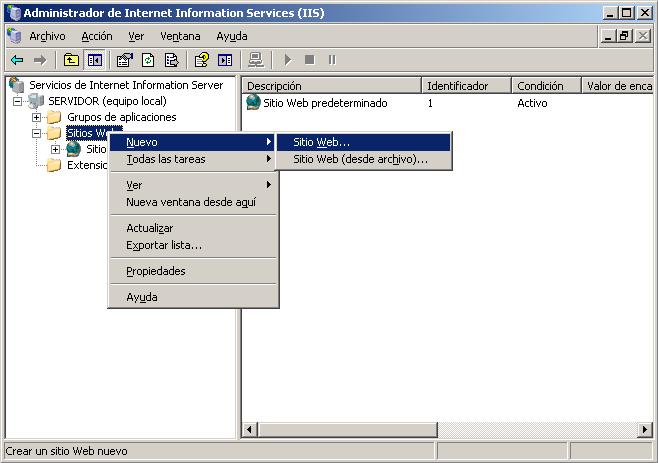This screenshot has height=463, width=658.
Task: Click the Help toolbar icon
Action: (202, 60)
